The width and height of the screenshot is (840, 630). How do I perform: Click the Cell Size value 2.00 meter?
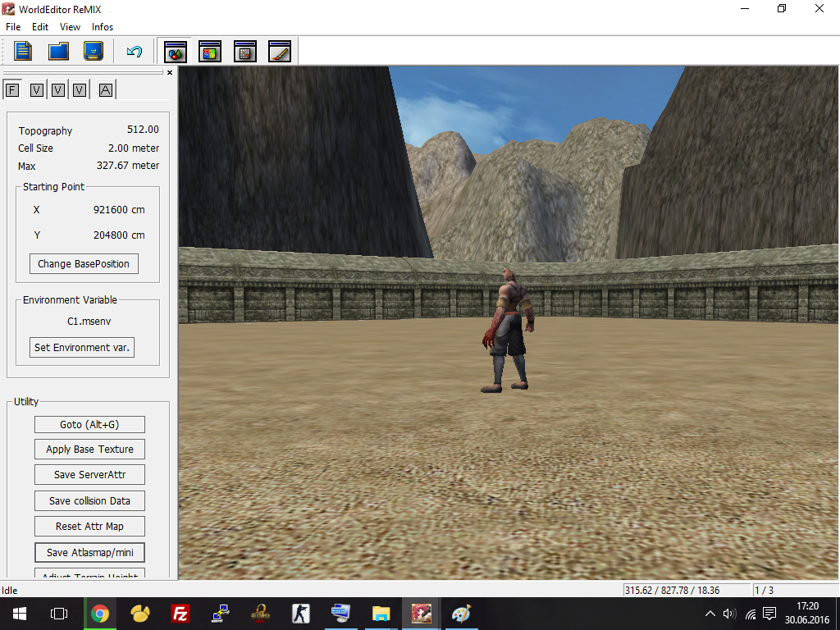(134, 148)
